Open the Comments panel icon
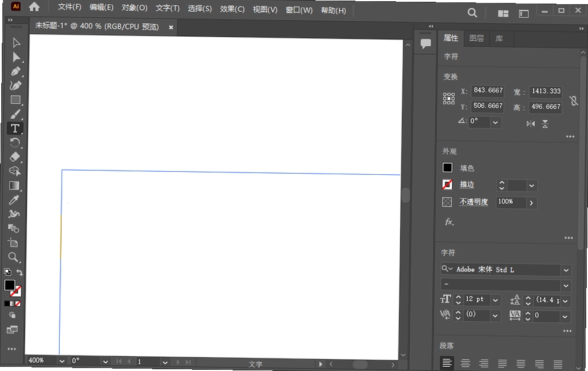This screenshot has width=588, height=371. [426, 43]
